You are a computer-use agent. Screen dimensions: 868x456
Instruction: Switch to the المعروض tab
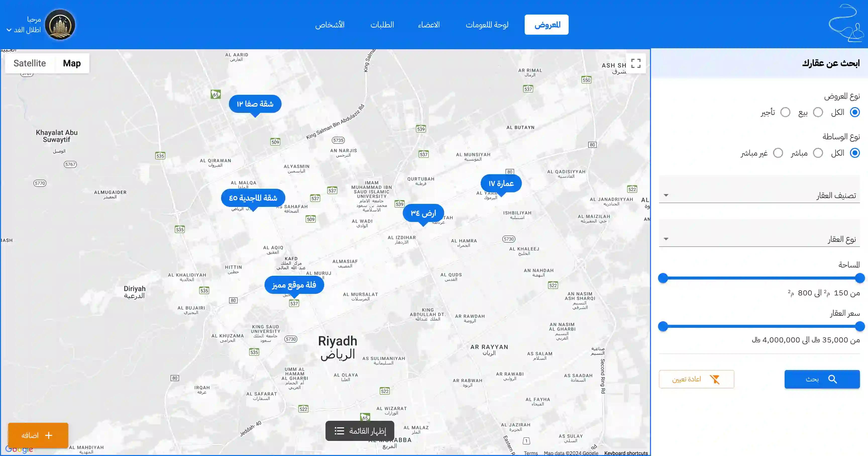click(546, 25)
